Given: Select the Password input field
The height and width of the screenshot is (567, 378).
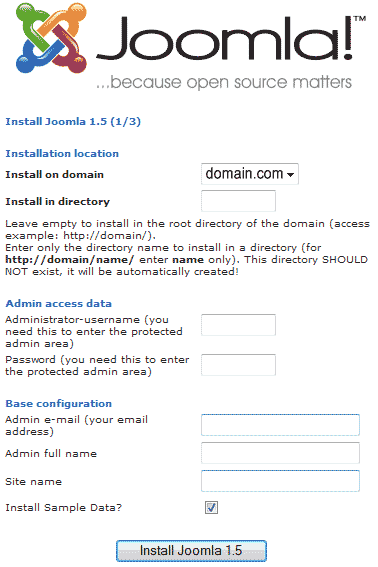Looking at the screenshot, I should pyautogui.click(x=238, y=365).
